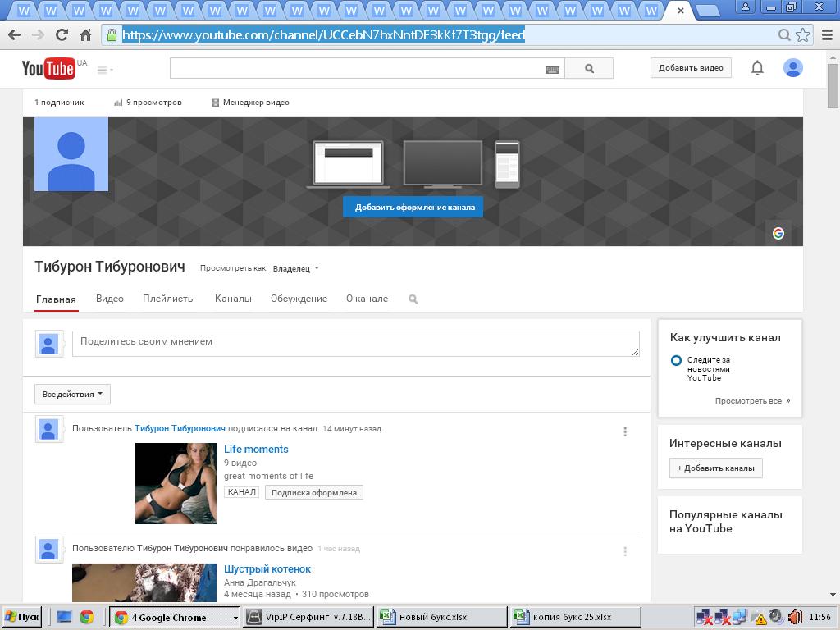Switch to Каналы tab

click(x=233, y=299)
